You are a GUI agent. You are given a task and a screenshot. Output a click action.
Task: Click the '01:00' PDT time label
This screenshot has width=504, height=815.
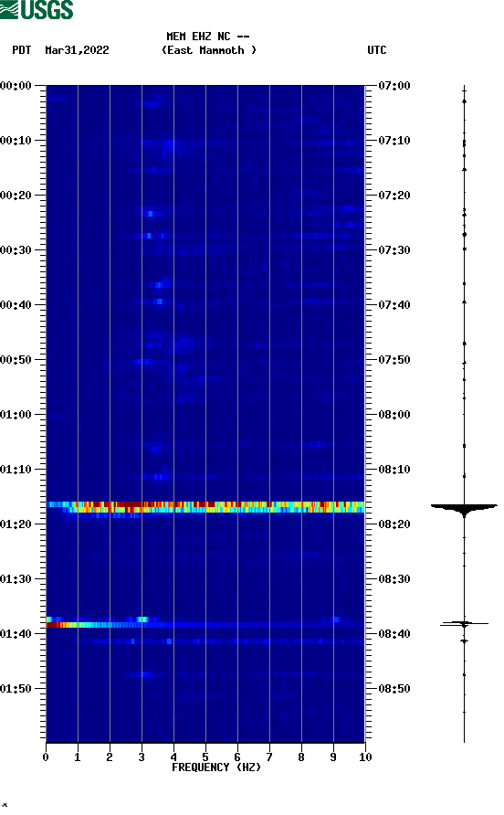(16, 415)
